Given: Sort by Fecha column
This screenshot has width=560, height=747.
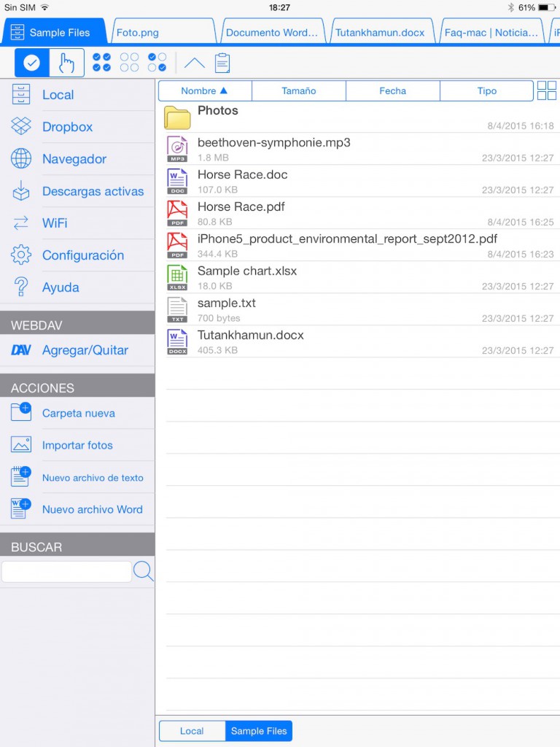Looking at the screenshot, I should 393,90.
